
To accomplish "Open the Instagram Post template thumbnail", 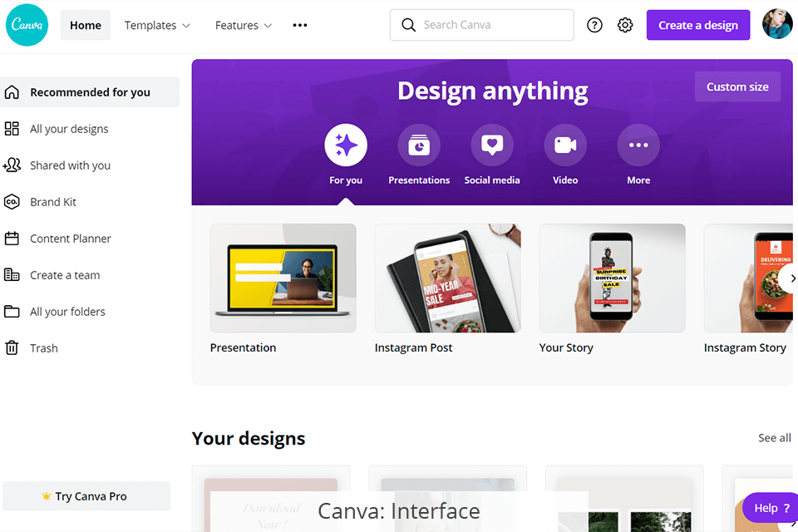I will click(448, 278).
